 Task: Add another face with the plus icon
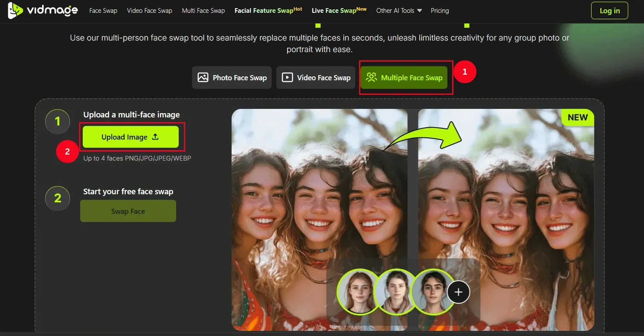click(458, 292)
